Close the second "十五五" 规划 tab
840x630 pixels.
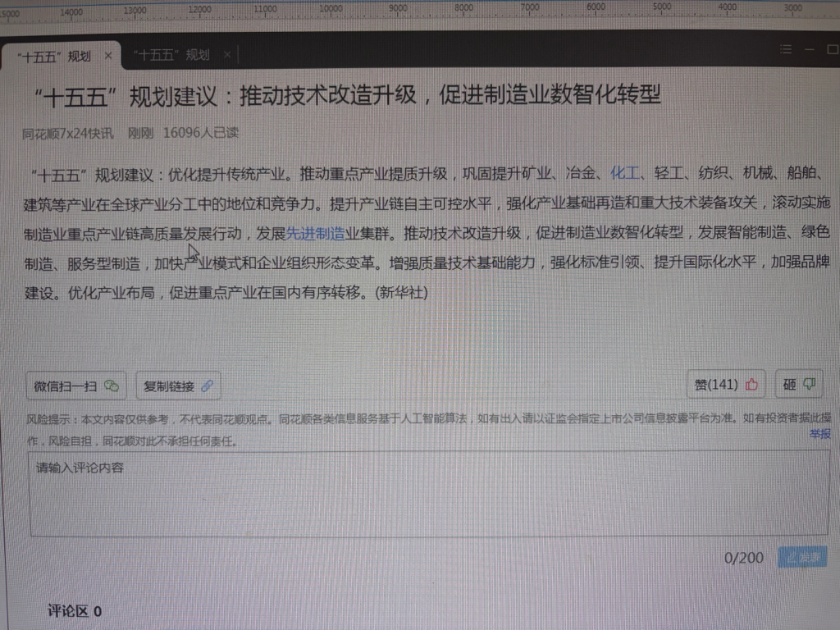click(227, 54)
